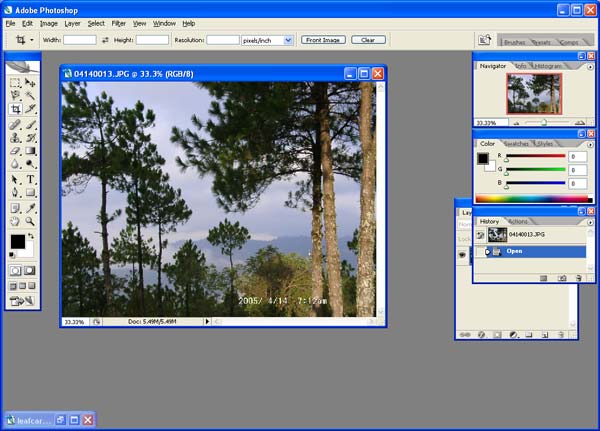Image resolution: width=600 pixels, height=431 pixels.
Task: Open the Filter menu
Action: point(119,22)
